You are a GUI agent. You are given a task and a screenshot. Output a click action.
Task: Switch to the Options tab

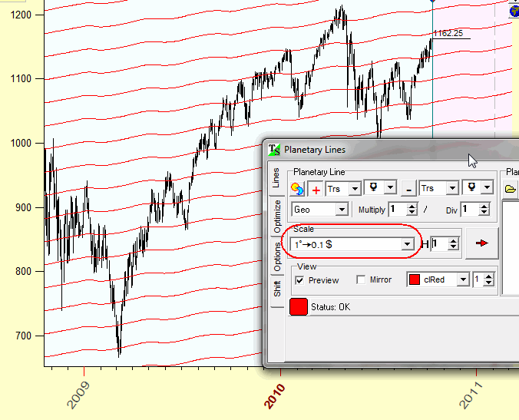277,255
